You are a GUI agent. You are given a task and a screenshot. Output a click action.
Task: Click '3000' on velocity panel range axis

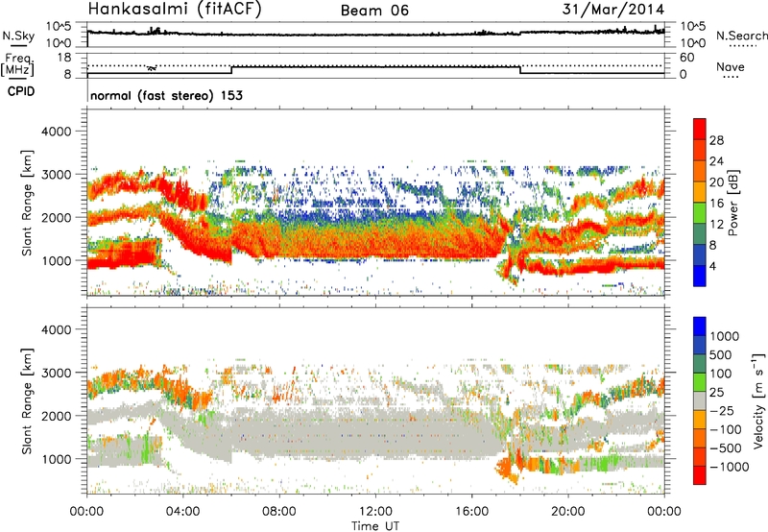pos(56,373)
